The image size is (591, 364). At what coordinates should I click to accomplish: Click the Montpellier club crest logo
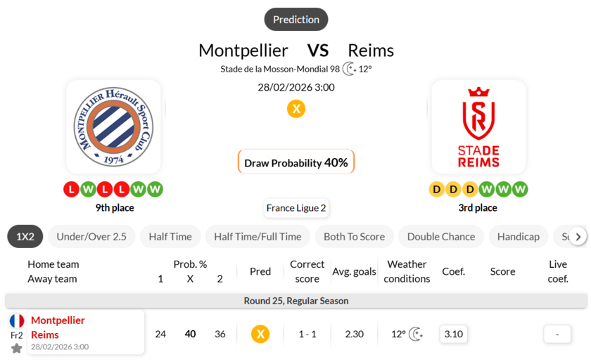(113, 126)
